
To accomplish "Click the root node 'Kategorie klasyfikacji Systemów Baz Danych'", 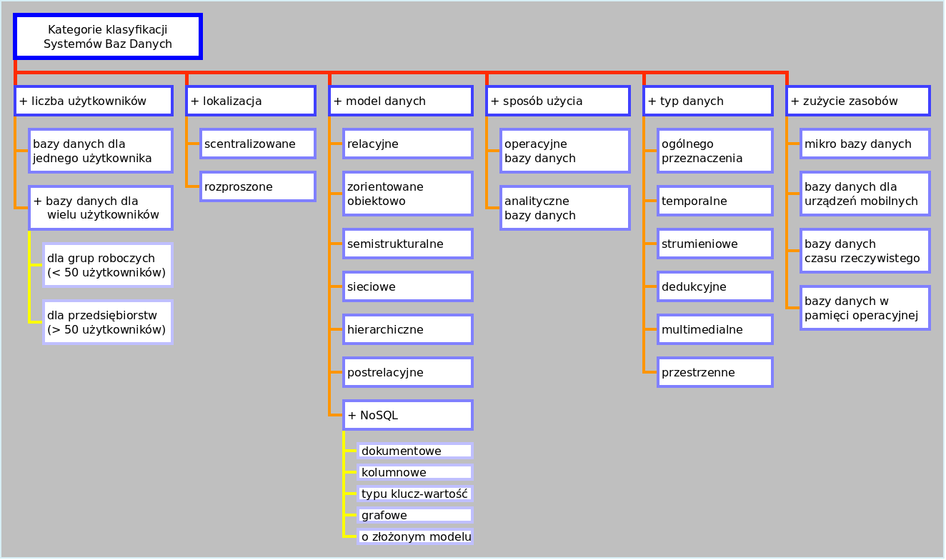I will pos(108,36).
